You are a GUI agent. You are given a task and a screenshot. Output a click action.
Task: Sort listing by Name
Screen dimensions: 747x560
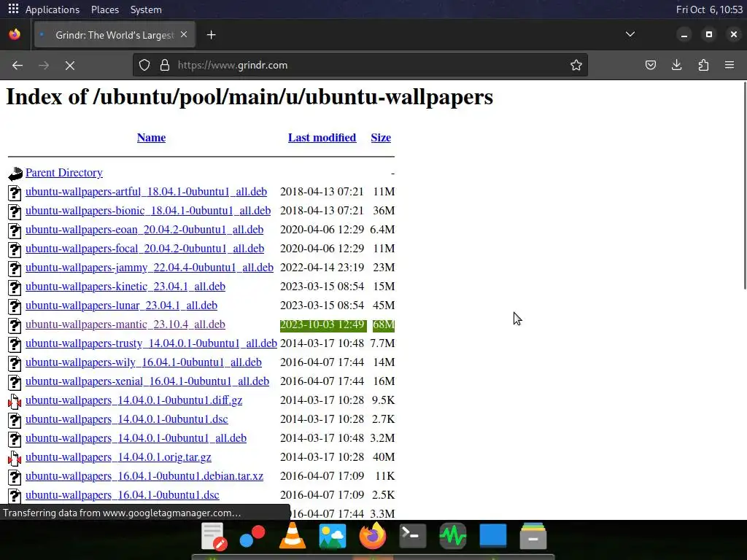point(151,138)
